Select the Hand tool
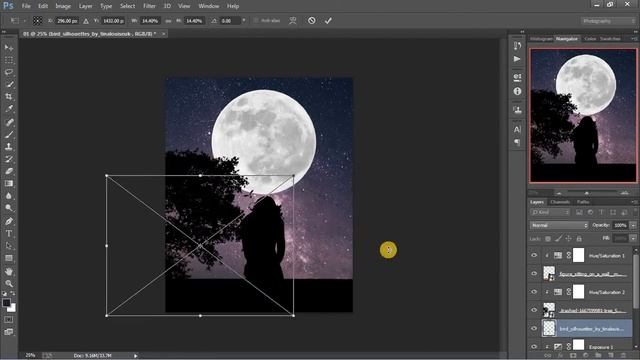The image size is (640, 360). [9, 271]
